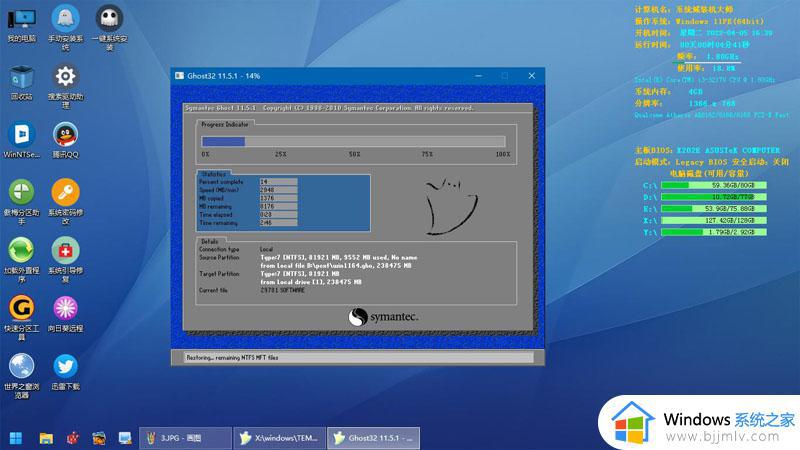800x450 pixels.
Task: Open the 向日葵远程 remote icon
Action: coord(65,314)
